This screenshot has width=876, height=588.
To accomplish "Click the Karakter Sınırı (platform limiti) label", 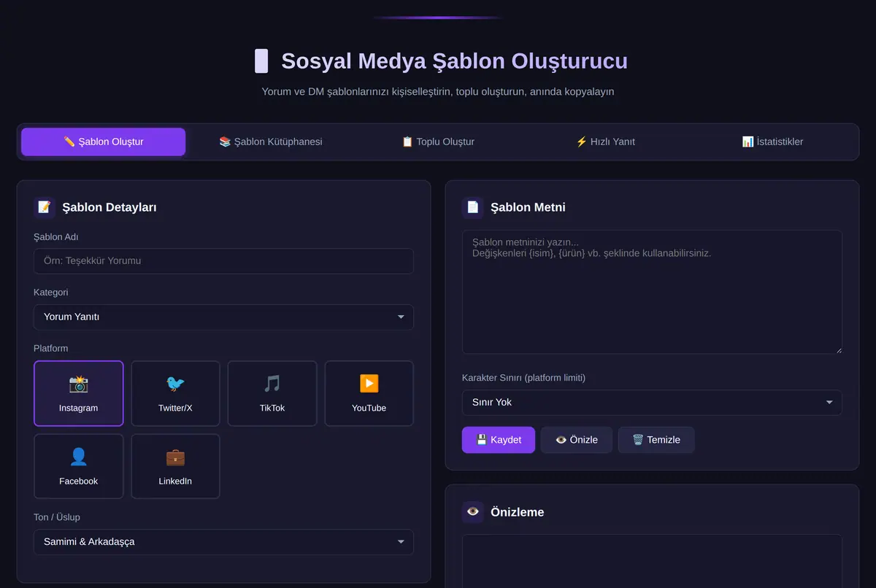I will 523,378.
